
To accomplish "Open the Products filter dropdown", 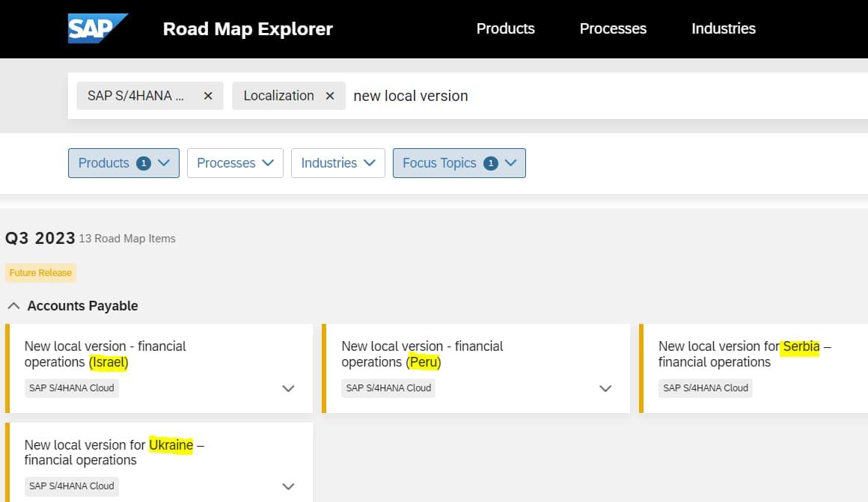I will coord(123,163).
